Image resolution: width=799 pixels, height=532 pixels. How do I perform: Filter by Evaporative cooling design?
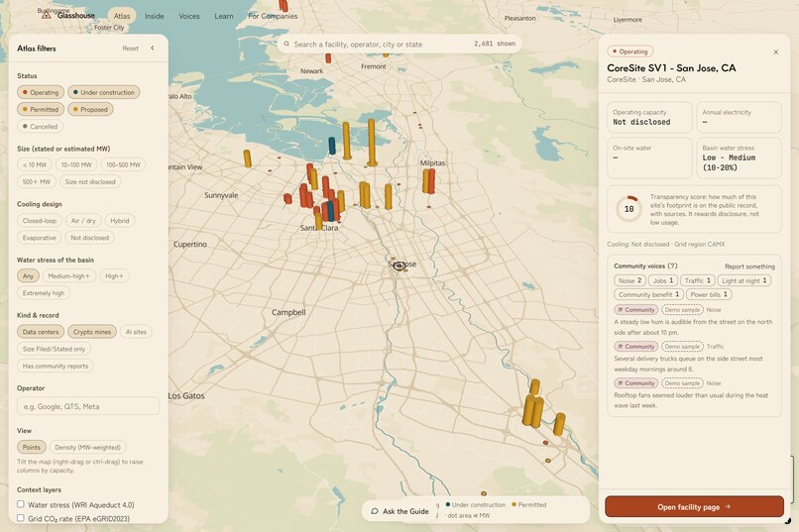coord(40,238)
